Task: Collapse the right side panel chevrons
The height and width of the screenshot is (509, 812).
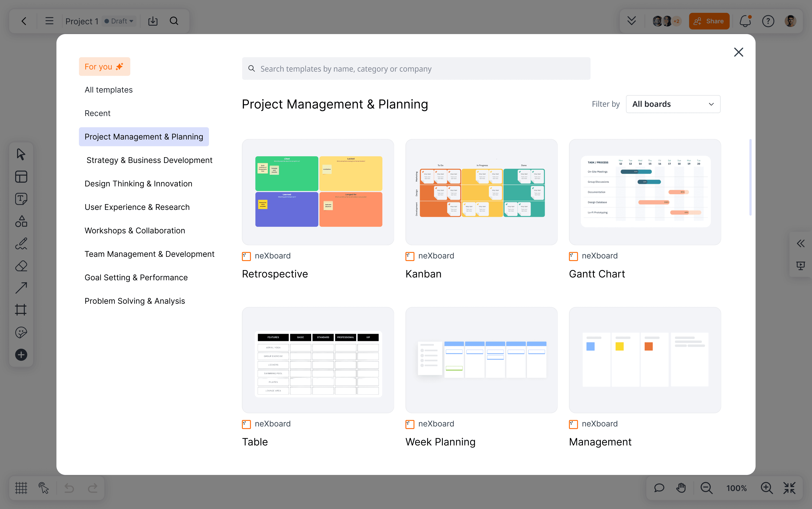Action: tap(801, 243)
